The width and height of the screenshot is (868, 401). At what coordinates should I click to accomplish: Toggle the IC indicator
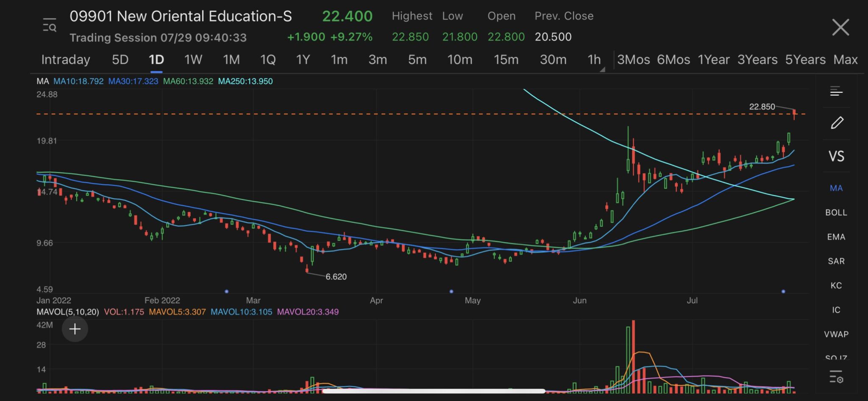click(x=836, y=310)
